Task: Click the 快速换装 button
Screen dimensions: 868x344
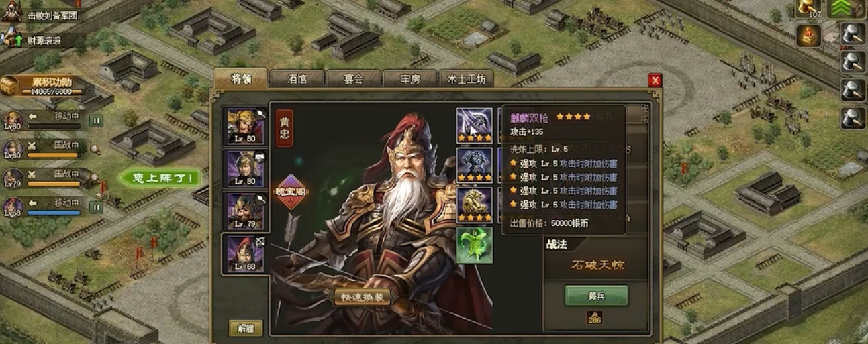Action: (362, 297)
